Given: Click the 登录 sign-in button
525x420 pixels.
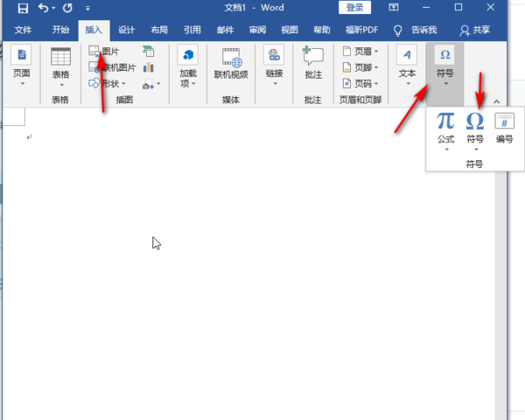Looking at the screenshot, I should coord(354,7).
